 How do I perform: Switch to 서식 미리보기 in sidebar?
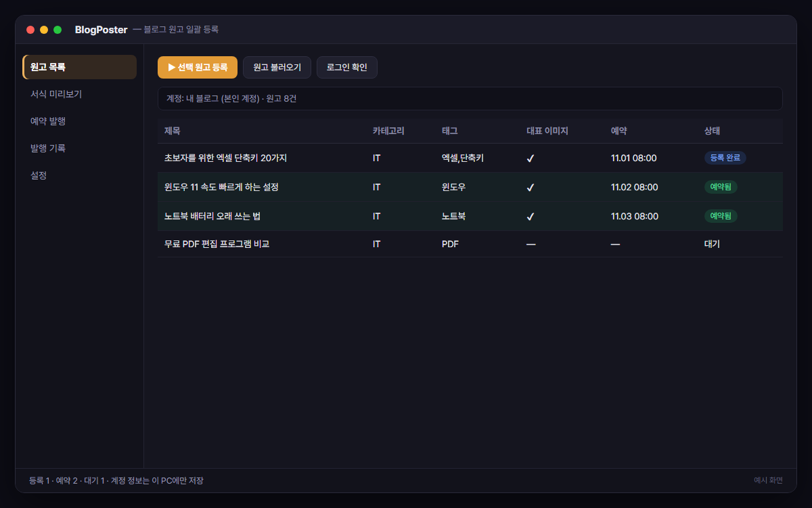[x=80, y=94]
